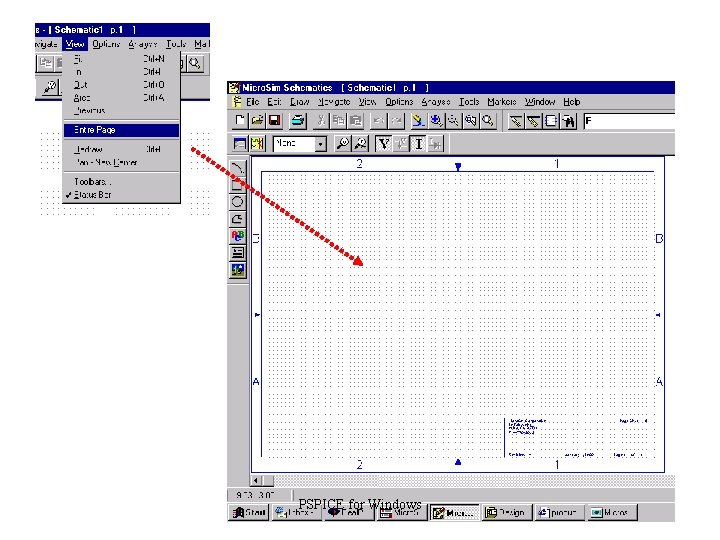Click the Zoom to Fit Page icon
The image size is (720, 540).
coord(488,121)
